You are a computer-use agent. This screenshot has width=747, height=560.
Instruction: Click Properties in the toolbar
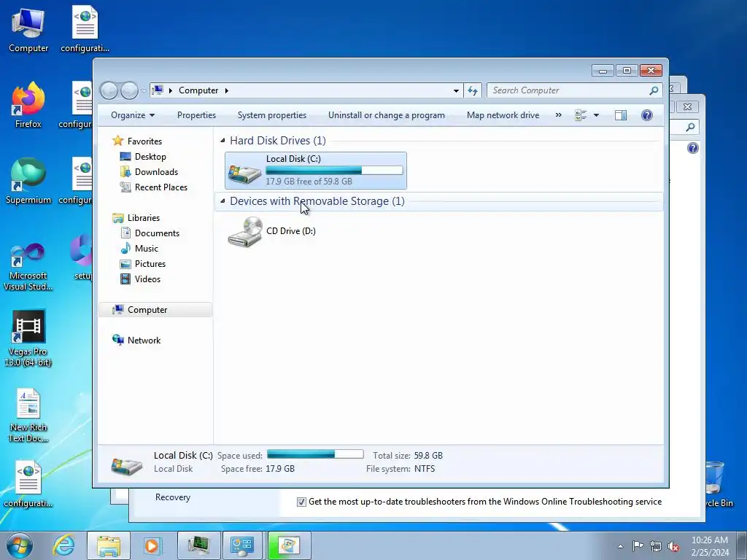pyautogui.click(x=196, y=115)
